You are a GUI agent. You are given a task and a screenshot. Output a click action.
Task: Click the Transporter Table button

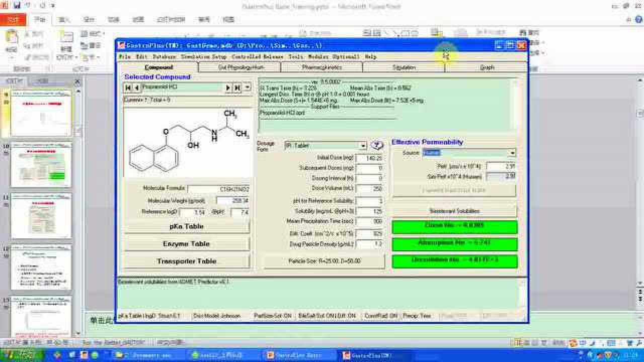(187, 261)
